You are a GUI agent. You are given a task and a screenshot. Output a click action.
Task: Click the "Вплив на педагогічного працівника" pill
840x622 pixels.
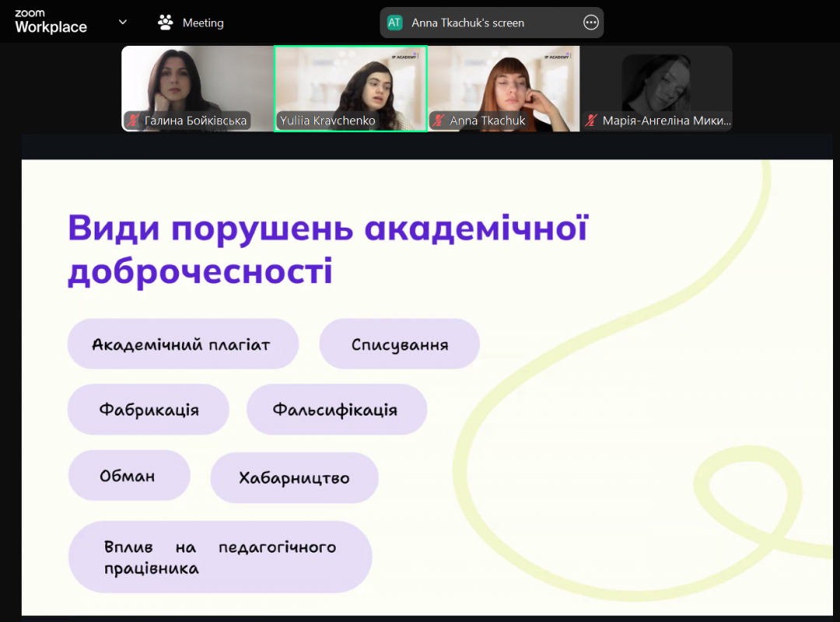(219, 557)
